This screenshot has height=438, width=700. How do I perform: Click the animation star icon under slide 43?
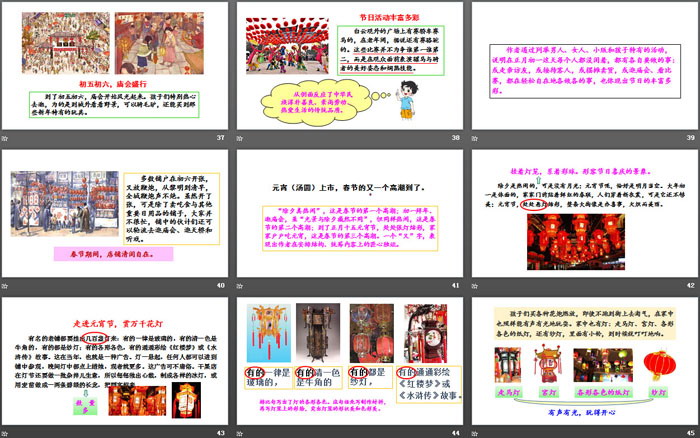[5, 434]
